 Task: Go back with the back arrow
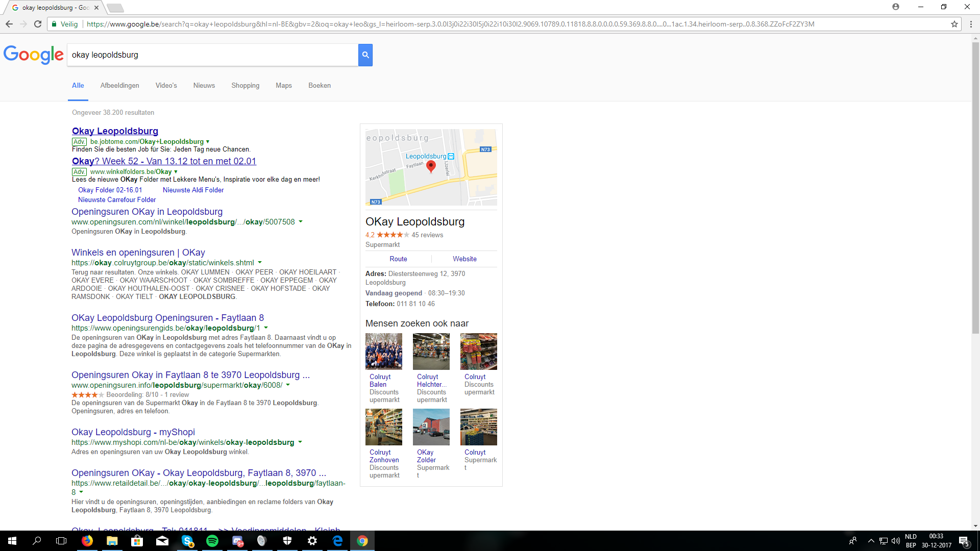(x=9, y=24)
